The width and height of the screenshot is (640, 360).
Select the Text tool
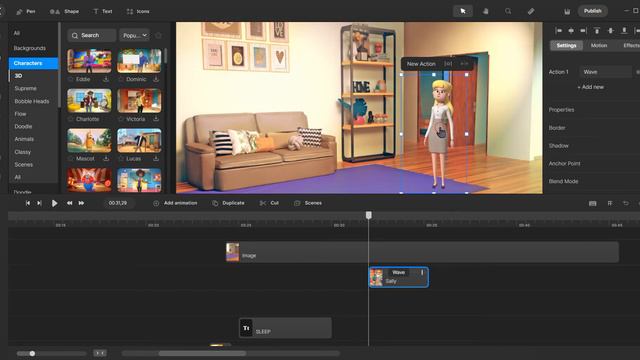pos(103,11)
